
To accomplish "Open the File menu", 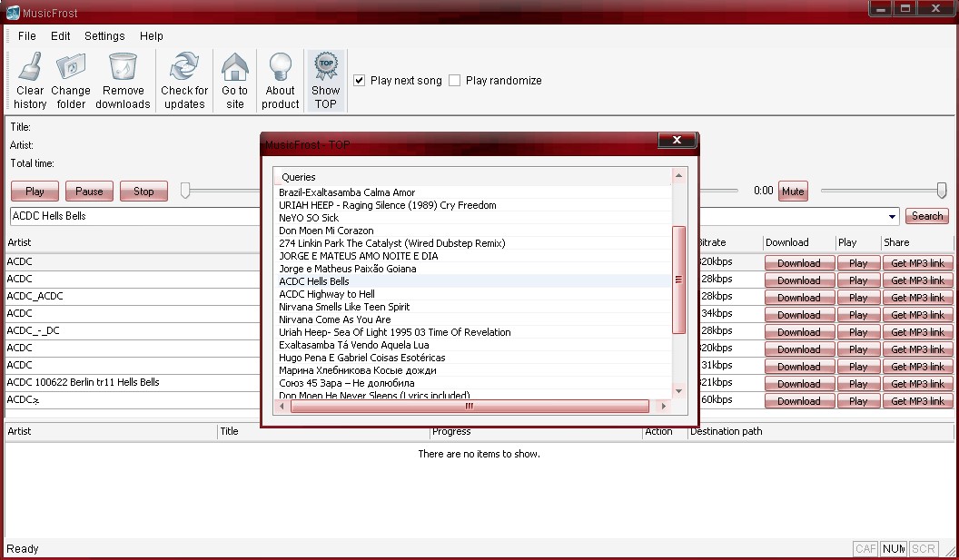I will pyautogui.click(x=27, y=36).
